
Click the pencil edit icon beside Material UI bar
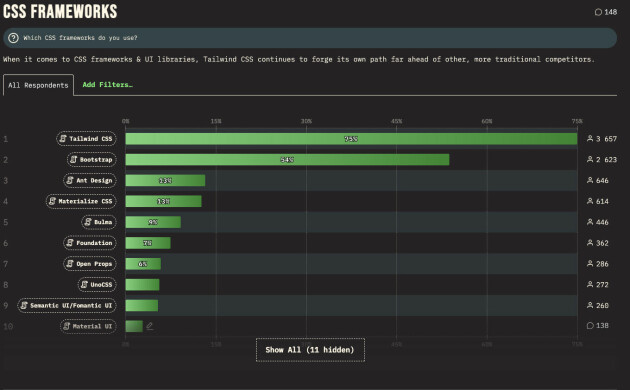click(150, 326)
